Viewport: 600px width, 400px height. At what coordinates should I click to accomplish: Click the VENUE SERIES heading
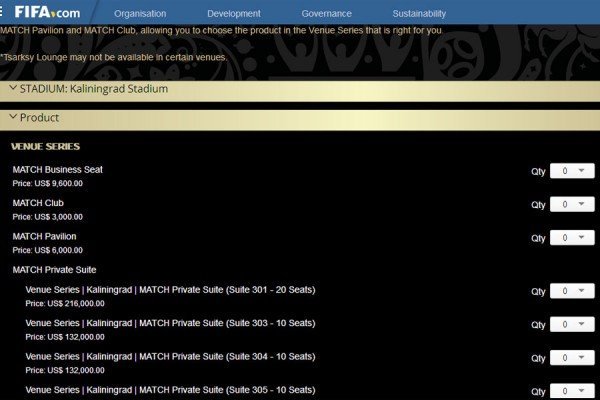[46, 146]
